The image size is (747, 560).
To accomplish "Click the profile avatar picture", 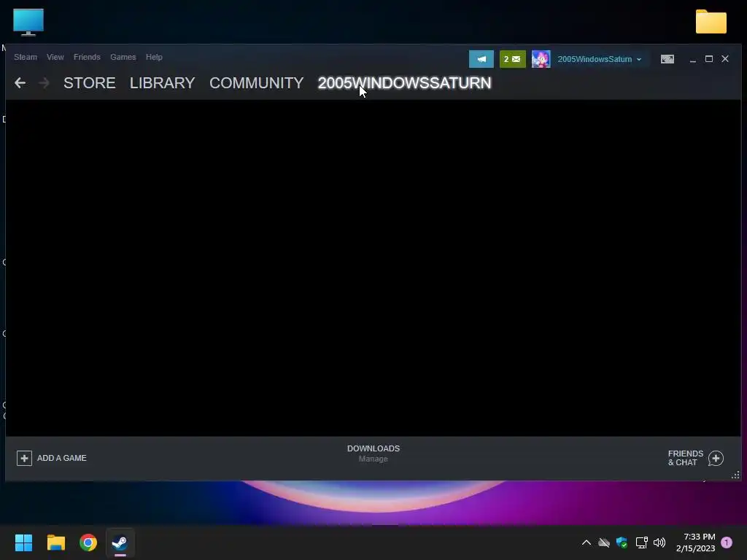I will pyautogui.click(x=541, y=59).
